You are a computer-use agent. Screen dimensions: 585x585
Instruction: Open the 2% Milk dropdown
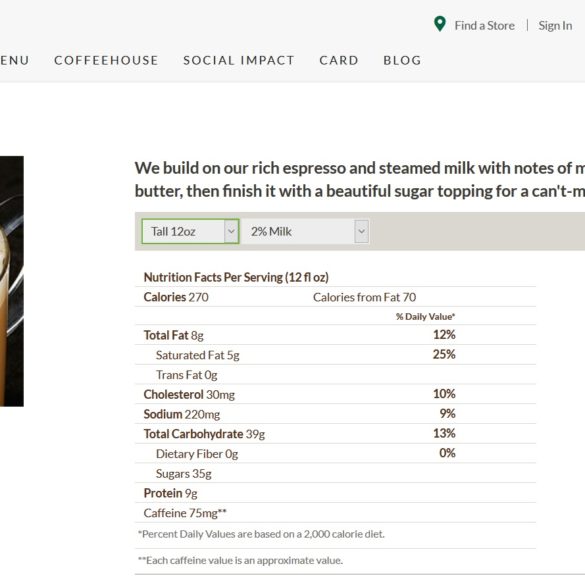(306, 231)
